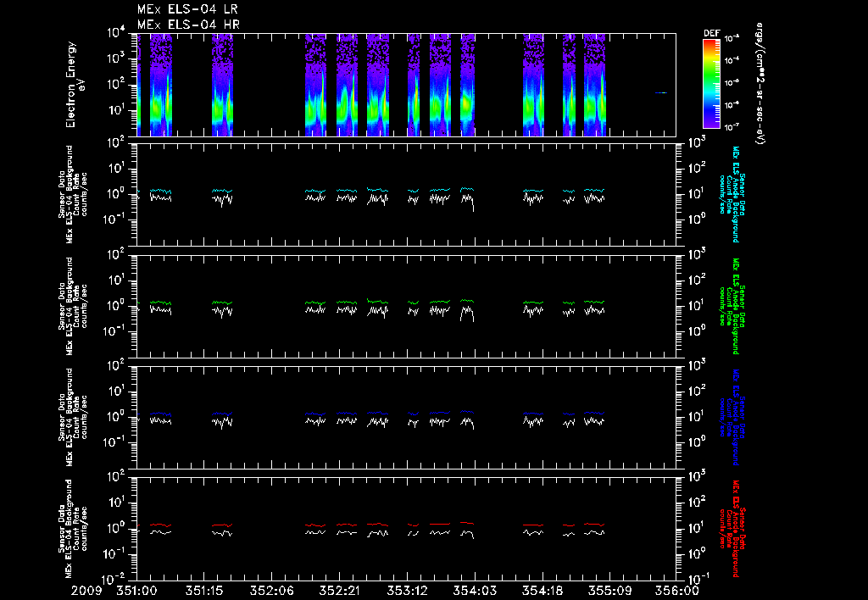868x600 pixels.
Task: Click the '352:06' time axis label
Action: click(x=272, y=592)
